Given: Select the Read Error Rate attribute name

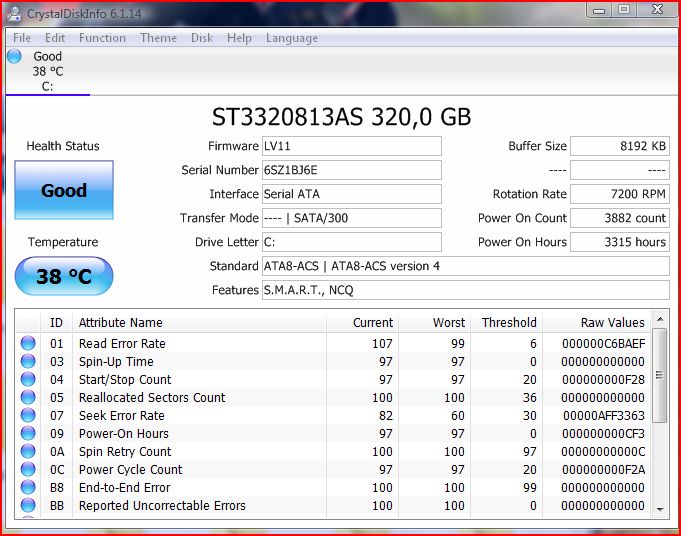Looking at the screenshot, I should [x=122, y=344].
